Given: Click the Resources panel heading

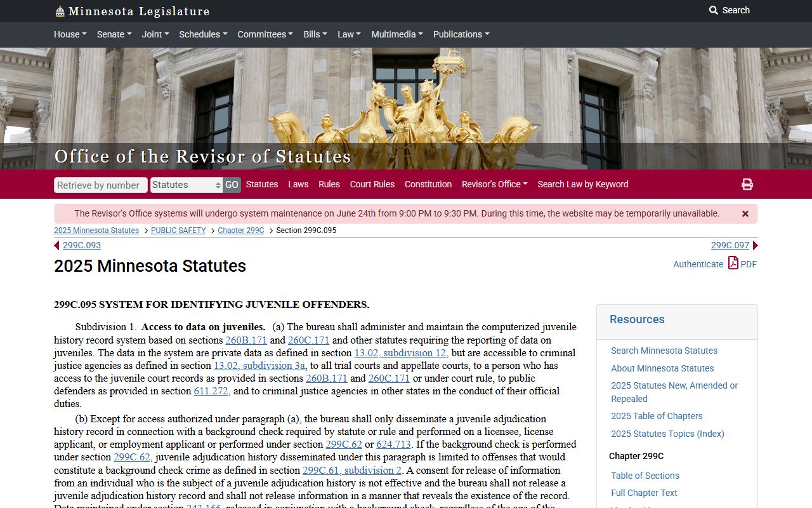Looking at the screenshot, I should point(637,319).
